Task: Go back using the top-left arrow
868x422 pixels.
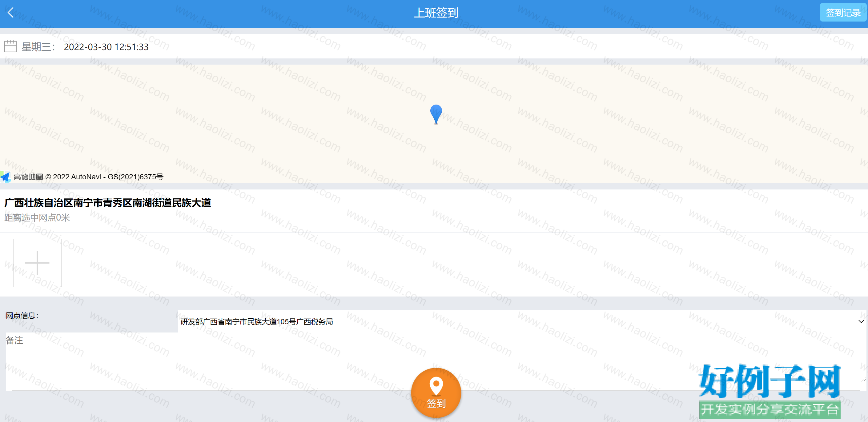Action: click(11, 13)
